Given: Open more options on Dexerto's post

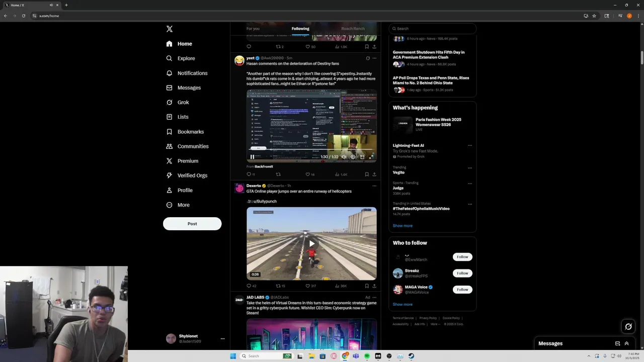Looking at the screenshot, I should [374, 186].
